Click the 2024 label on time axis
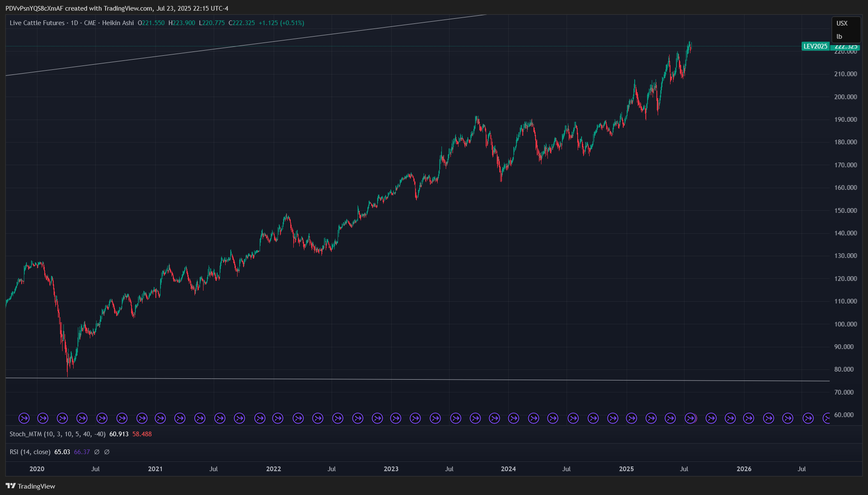Screen dimensions: 868x495 (x=508, y=469)
